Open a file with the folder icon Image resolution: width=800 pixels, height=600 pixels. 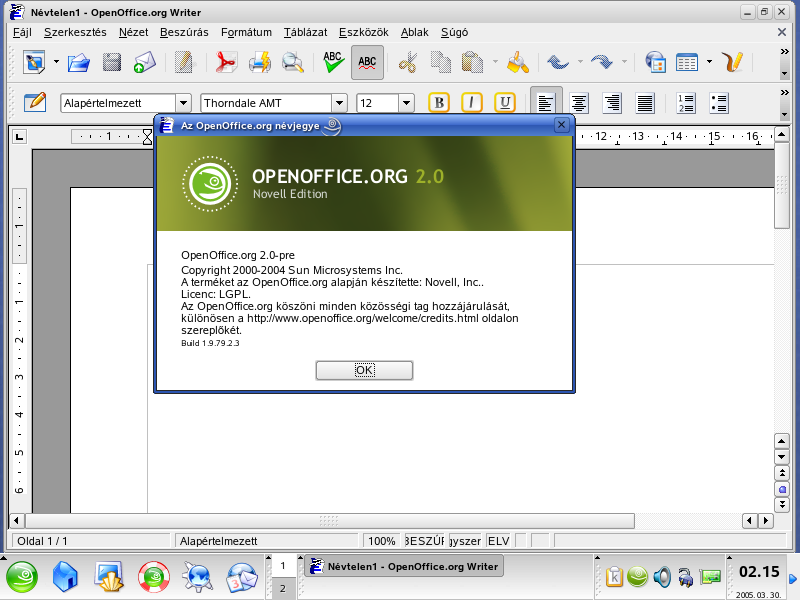coord(79,62)
